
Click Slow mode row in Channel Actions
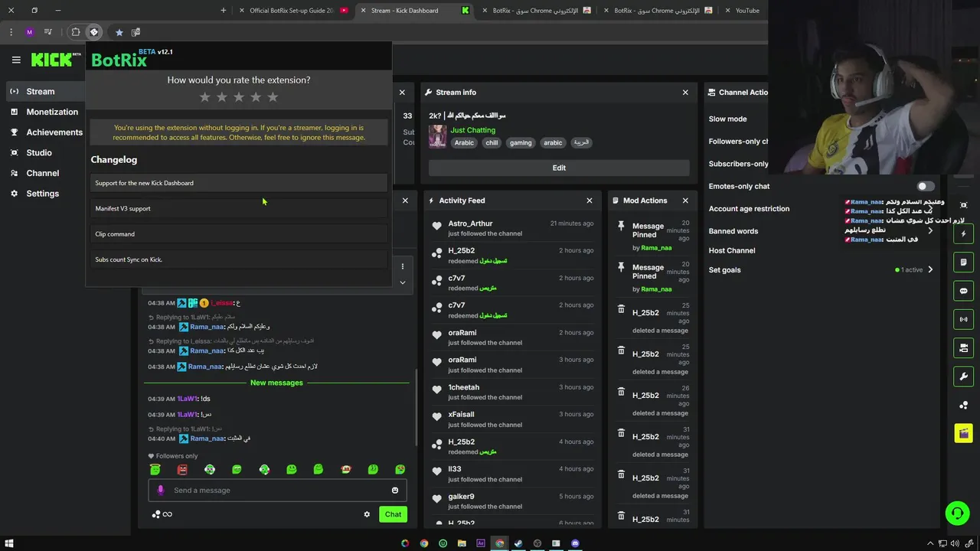728,119
